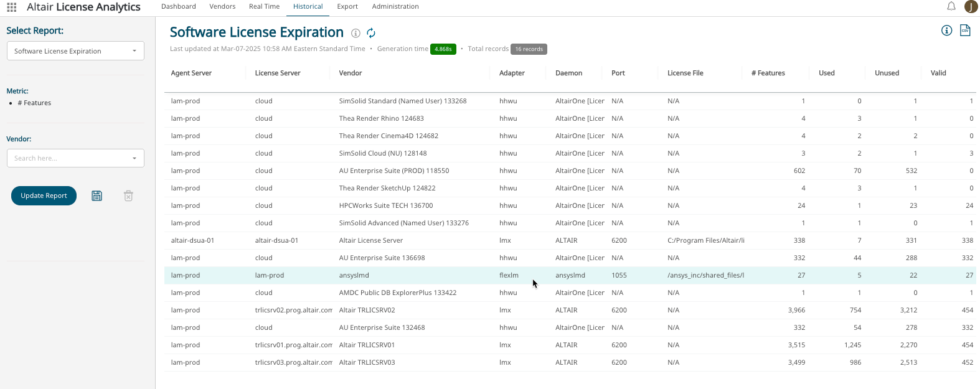Click the refresh icon beside report title
The height and width of the screenshot is (389, 980).
click(x=371, y=33)
